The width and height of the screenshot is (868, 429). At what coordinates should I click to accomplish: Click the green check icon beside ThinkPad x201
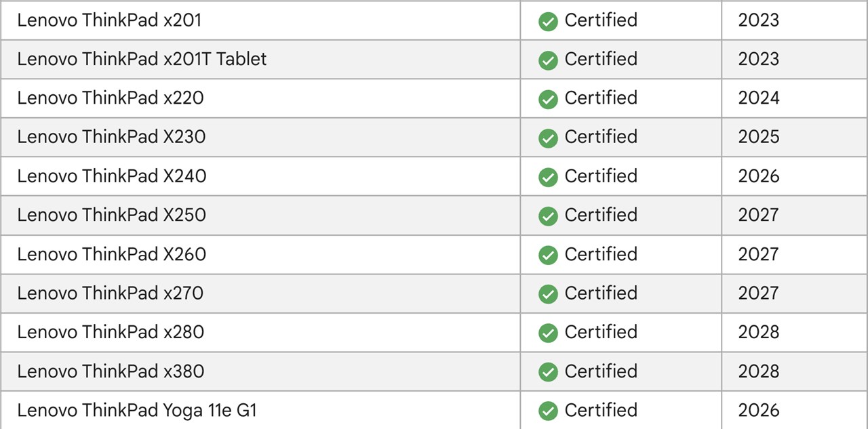click(x=548, y=22)
